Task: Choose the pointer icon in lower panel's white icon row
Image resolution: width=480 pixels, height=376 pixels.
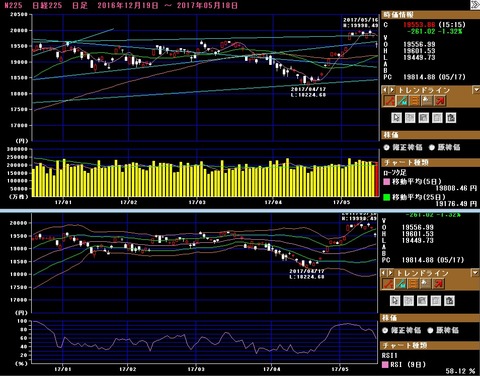Action: click(x=395, y=300)
